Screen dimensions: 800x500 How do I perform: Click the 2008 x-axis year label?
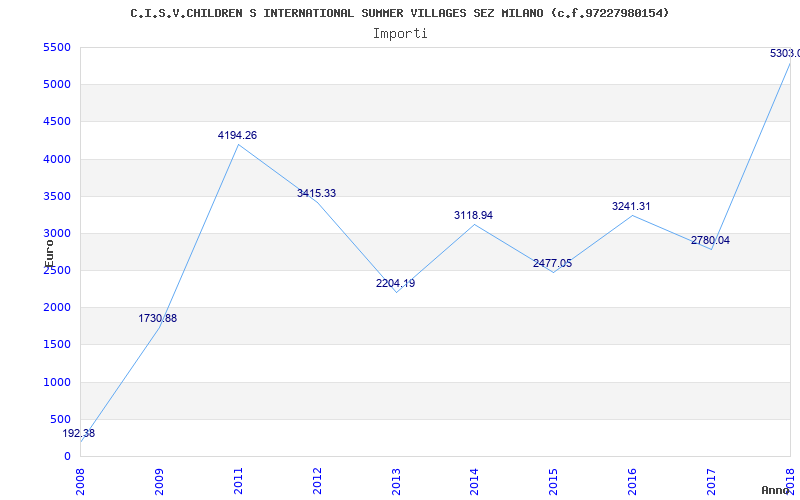(80, 482)
